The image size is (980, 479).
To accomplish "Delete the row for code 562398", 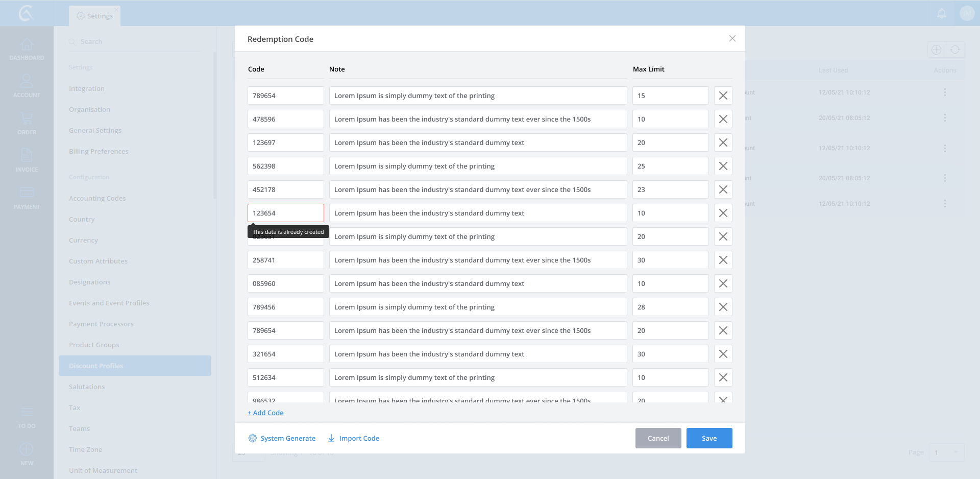I will click(723, 166).
